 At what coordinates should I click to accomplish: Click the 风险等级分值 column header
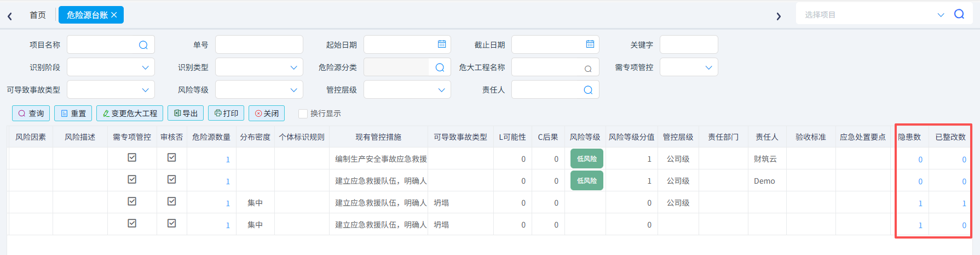point(632,137)
